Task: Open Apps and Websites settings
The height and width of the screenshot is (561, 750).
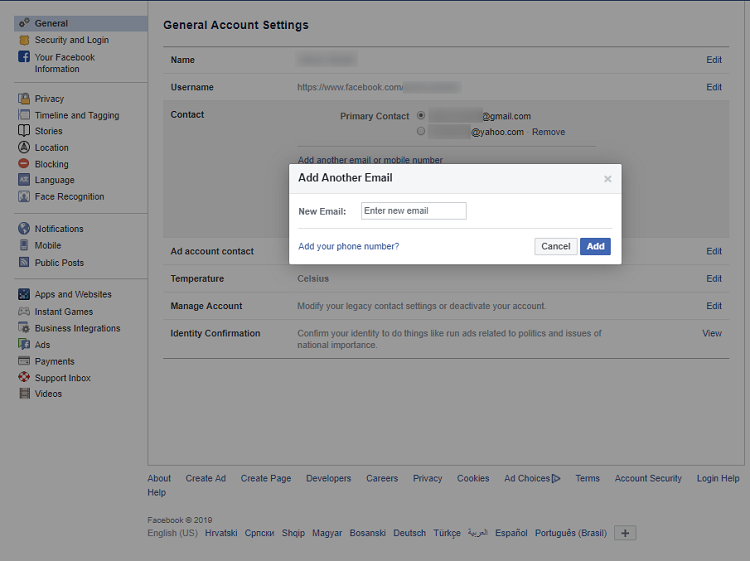Action: coord(73,294)
